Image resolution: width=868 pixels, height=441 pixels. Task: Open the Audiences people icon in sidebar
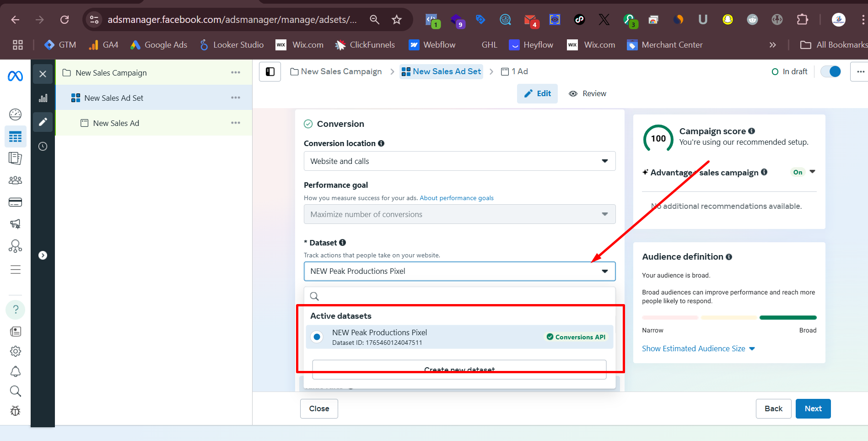15,180
